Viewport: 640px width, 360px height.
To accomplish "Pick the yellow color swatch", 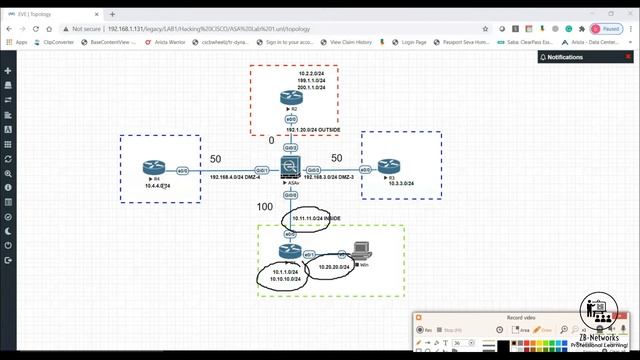I will [540, 343].
